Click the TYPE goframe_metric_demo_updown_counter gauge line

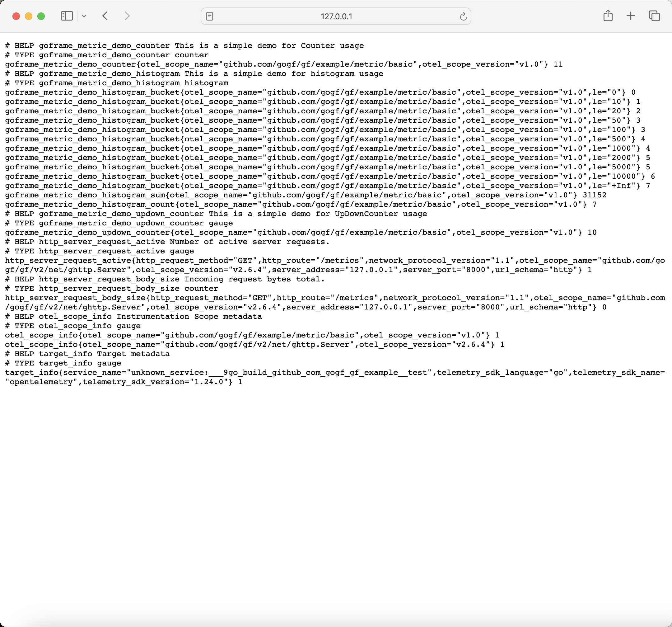coord(119,223)
